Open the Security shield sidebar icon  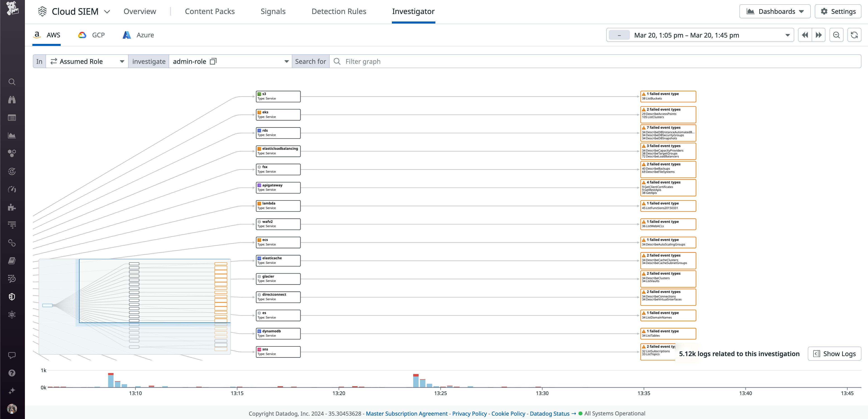coord(12,297)
